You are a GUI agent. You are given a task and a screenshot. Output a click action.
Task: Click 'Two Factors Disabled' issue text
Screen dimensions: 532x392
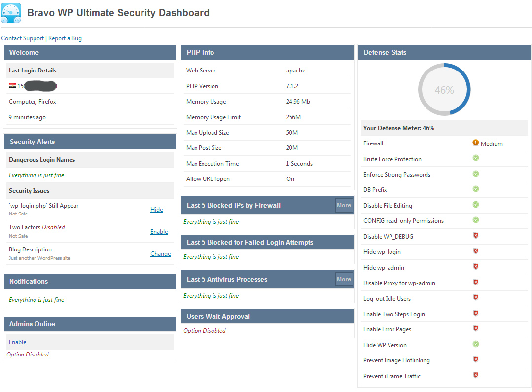click(x=37, y=227)
